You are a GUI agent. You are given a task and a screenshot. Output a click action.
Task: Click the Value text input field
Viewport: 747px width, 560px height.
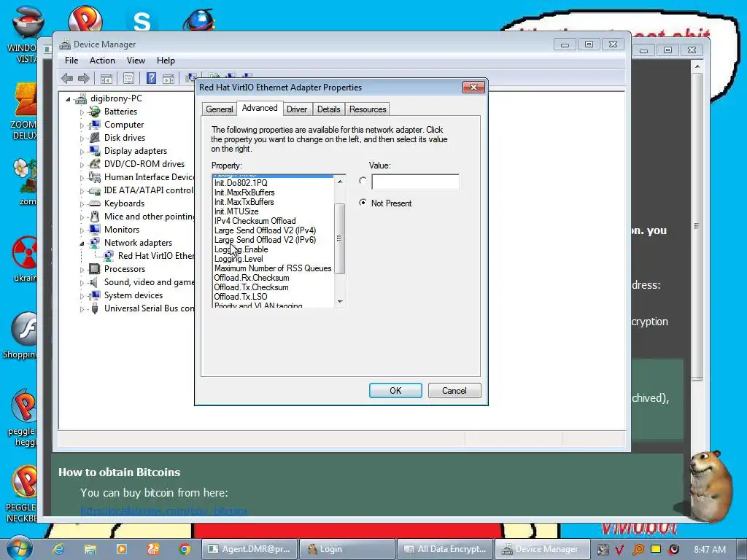(x=415, y=182)
